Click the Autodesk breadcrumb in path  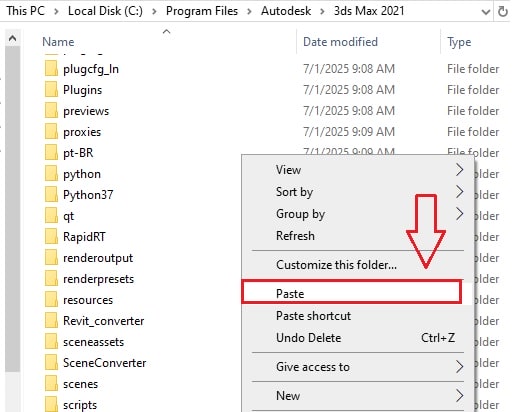coord(286,11)
